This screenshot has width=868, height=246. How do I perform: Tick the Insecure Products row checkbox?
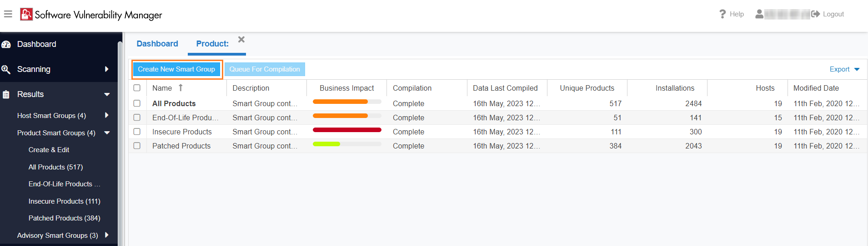point(137,132)
